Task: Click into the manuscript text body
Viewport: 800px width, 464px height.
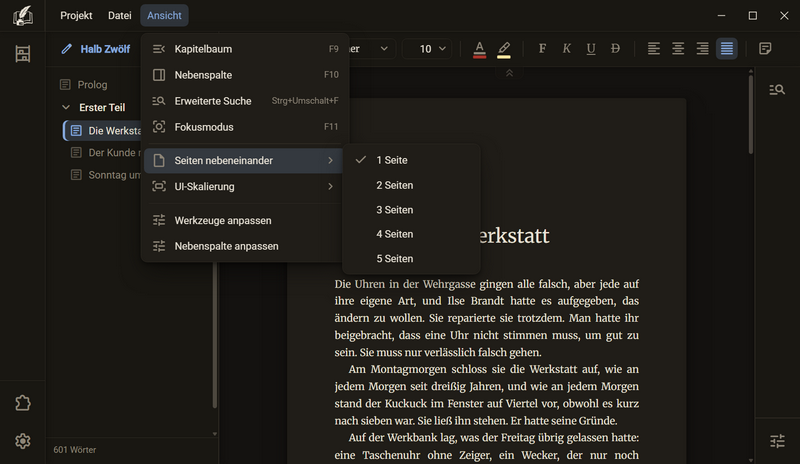Action: point(486,369)
